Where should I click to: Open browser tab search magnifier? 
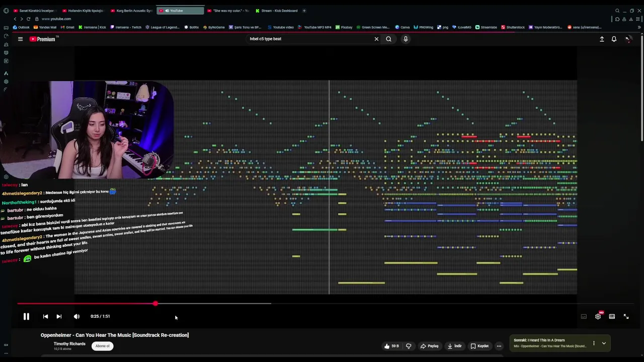(x=617, y=11)
